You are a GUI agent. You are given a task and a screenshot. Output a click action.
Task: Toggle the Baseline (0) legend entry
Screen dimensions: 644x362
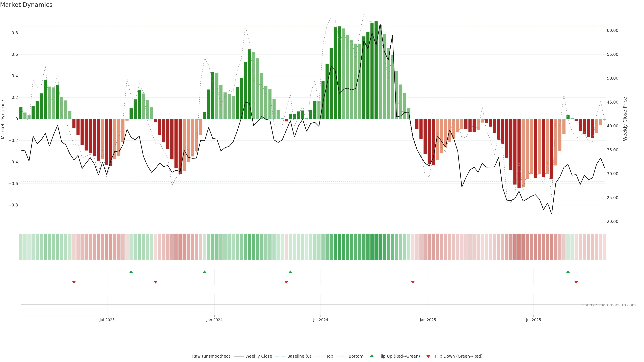[299, 356]
